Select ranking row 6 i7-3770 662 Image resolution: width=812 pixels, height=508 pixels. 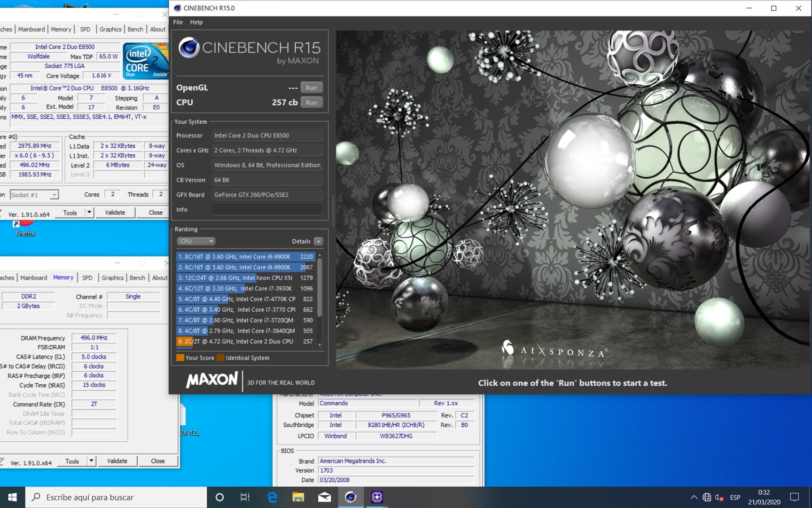pyautogui.click(x=245, y=310)
